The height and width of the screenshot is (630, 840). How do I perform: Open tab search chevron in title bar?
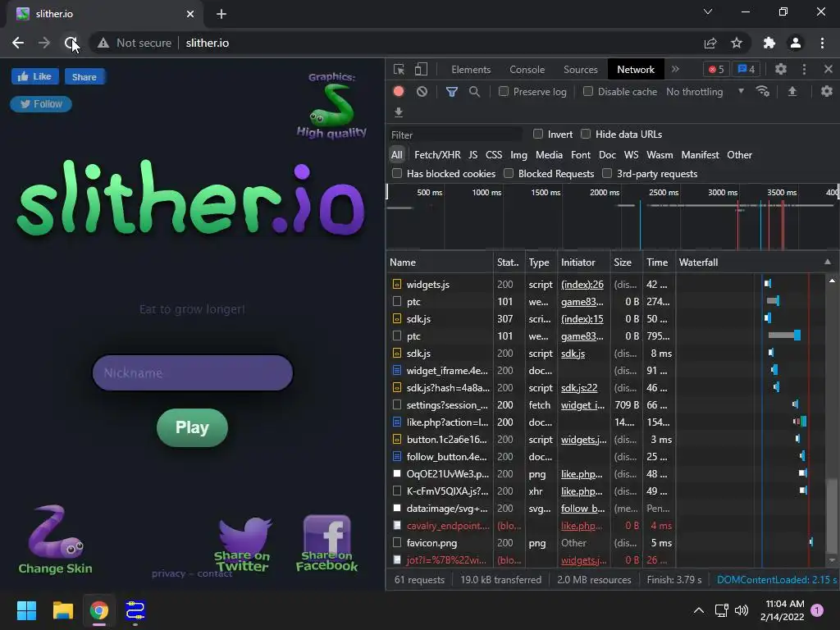click(x=708, y=11)
